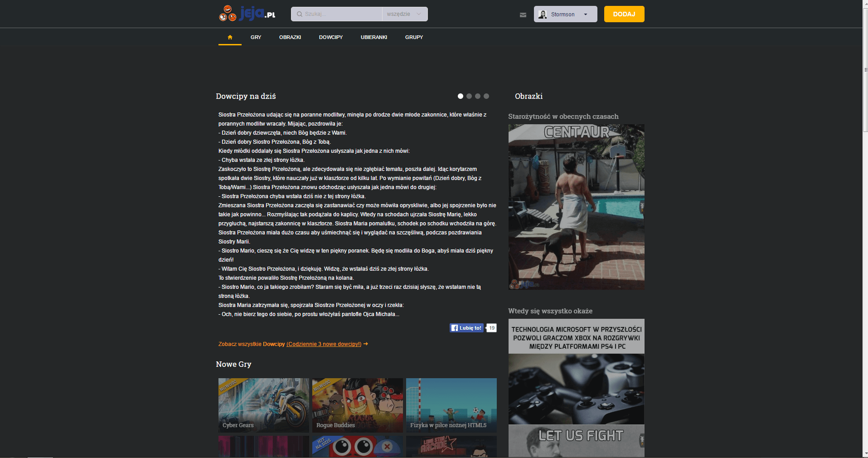Select the second carousel dot for jokes

click(469, 96)
